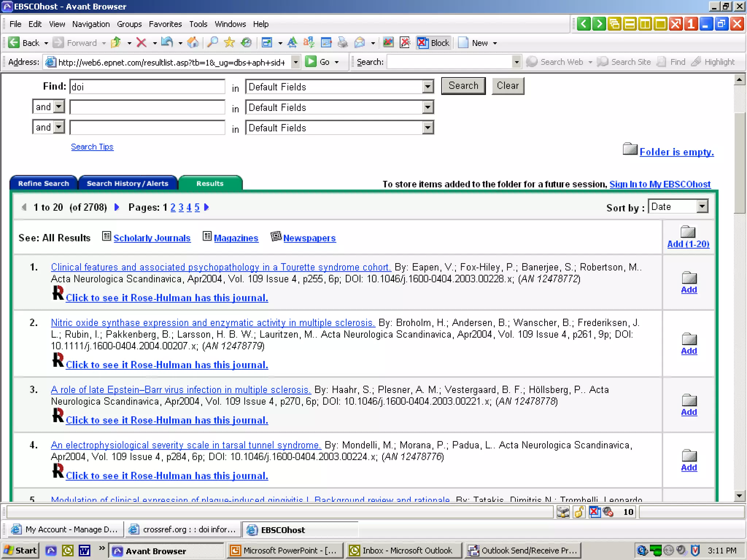The width and height of the screenshot is (747, 560).
Task: Click the Stop (red X) toolbar icon
Action: click(x=142, y=43)
